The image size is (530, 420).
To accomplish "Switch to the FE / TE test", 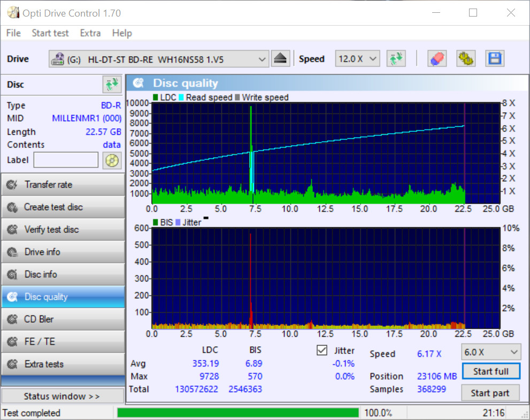I will point(63,342).
